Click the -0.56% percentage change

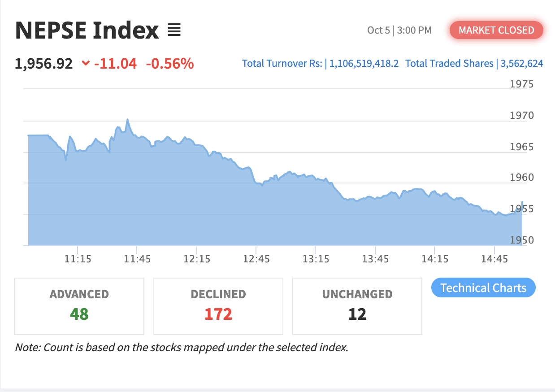tap(170, 64)
